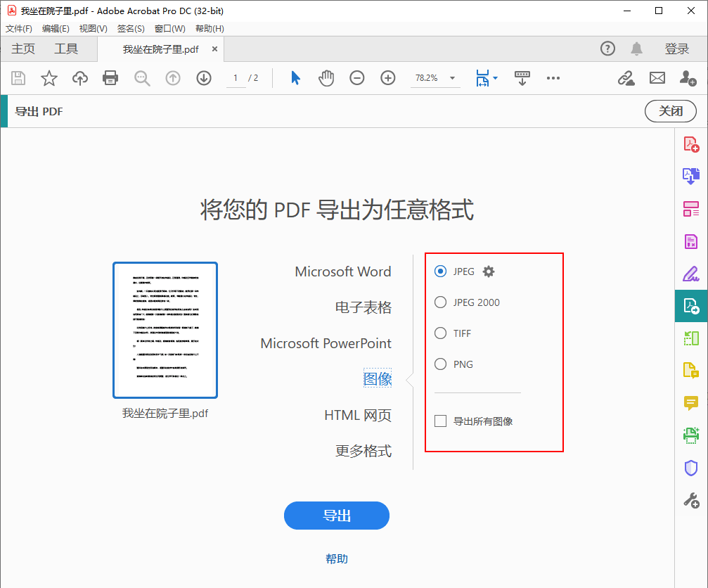Switch to the 工具 tab

[x=66, y=49]
